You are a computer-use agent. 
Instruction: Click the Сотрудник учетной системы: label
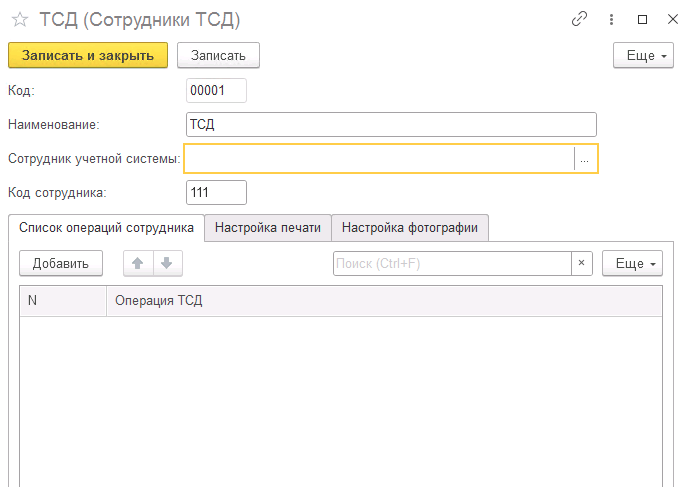click(94, 159)
